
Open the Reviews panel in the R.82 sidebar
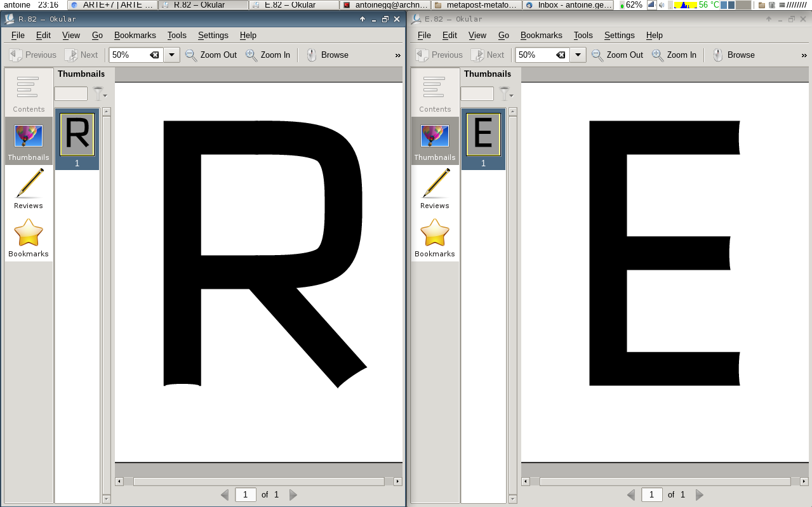pos(29,189)
